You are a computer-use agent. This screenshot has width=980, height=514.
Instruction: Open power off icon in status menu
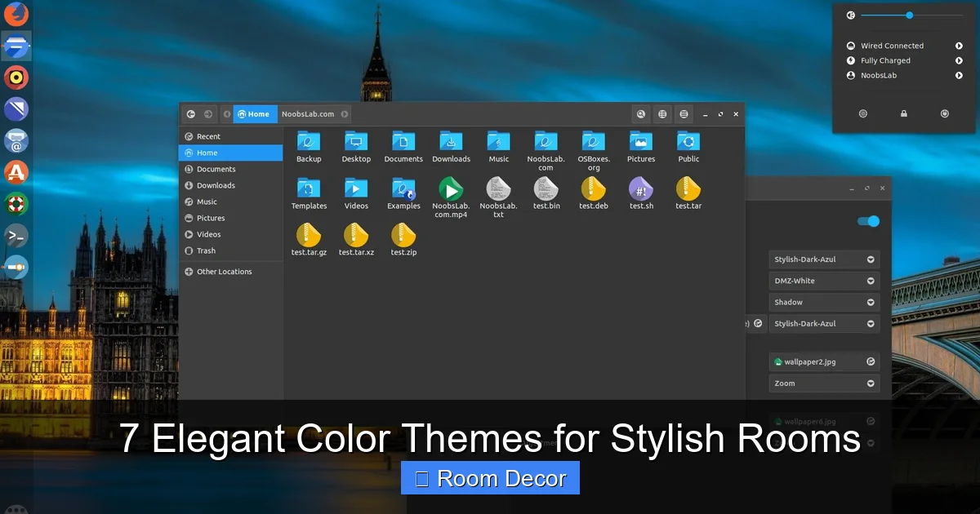[x=945, y=114]
